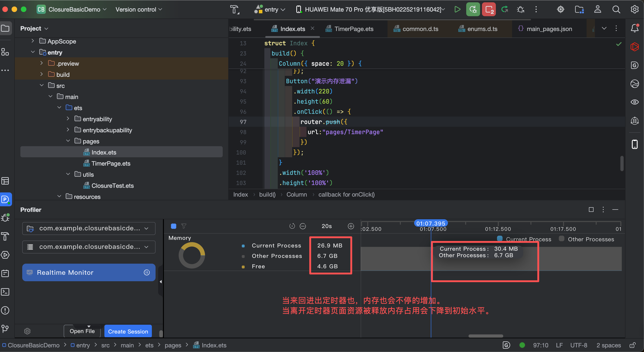
Task: Open the Notifications bell icon
Action: (635, 28)
